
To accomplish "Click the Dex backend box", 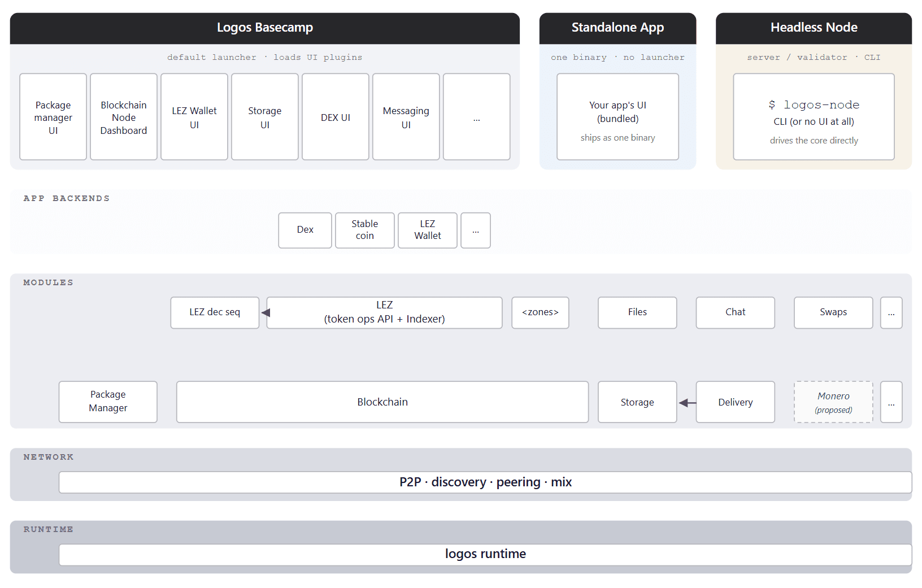I will point(305,230).
